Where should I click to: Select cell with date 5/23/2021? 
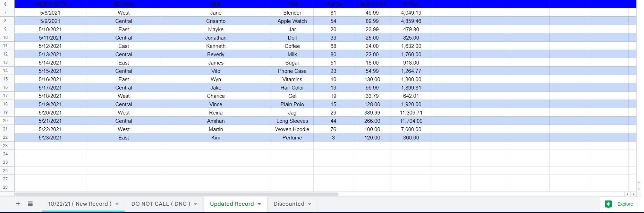50,137
